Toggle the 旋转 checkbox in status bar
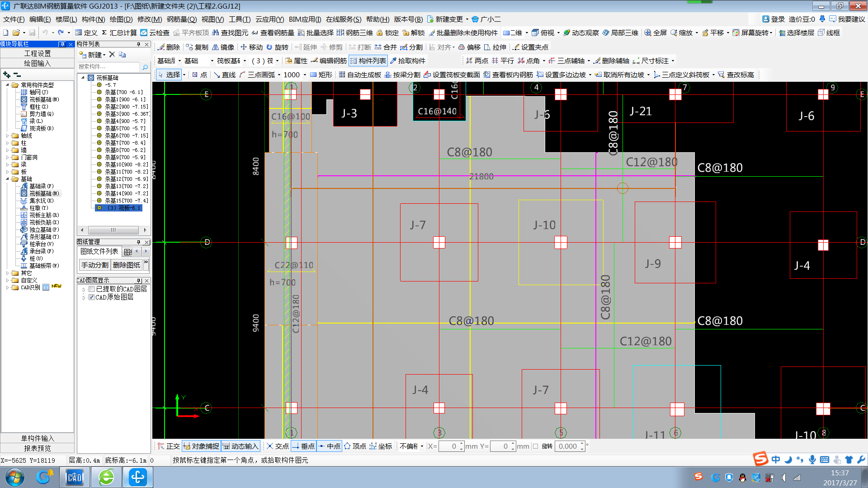Image resolution: width=868 pixels, height=488 pixels. coord(536,446)
